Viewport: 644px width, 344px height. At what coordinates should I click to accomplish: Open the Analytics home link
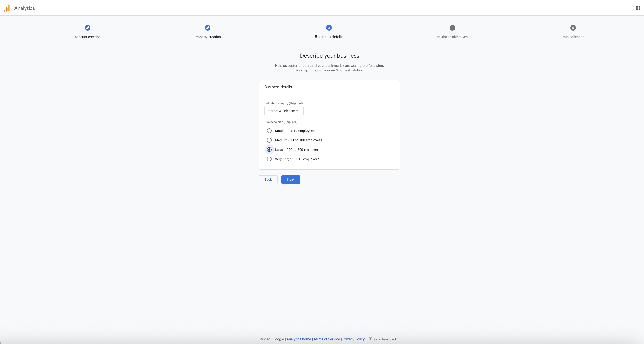299,339
